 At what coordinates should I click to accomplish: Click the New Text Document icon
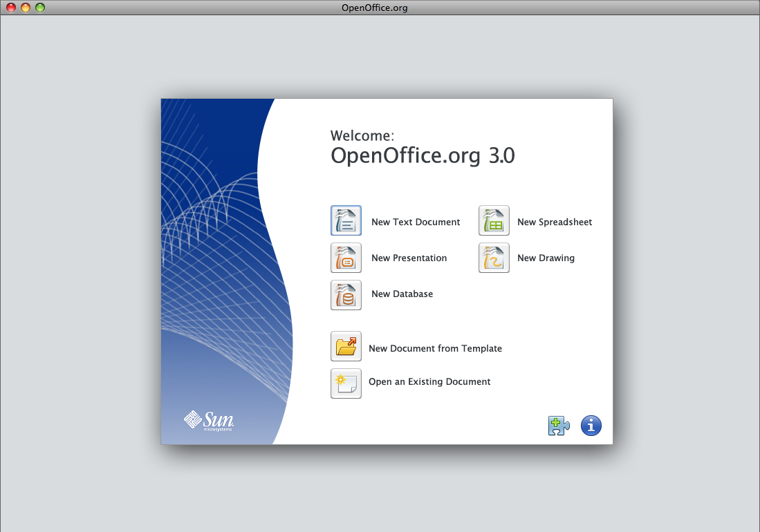tap(346, 221)
